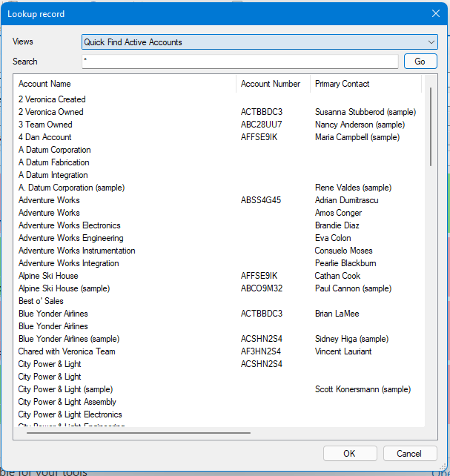Click into the Search text field
The width and height of the screenshot is (450, 476).
(x=240, y=62)
